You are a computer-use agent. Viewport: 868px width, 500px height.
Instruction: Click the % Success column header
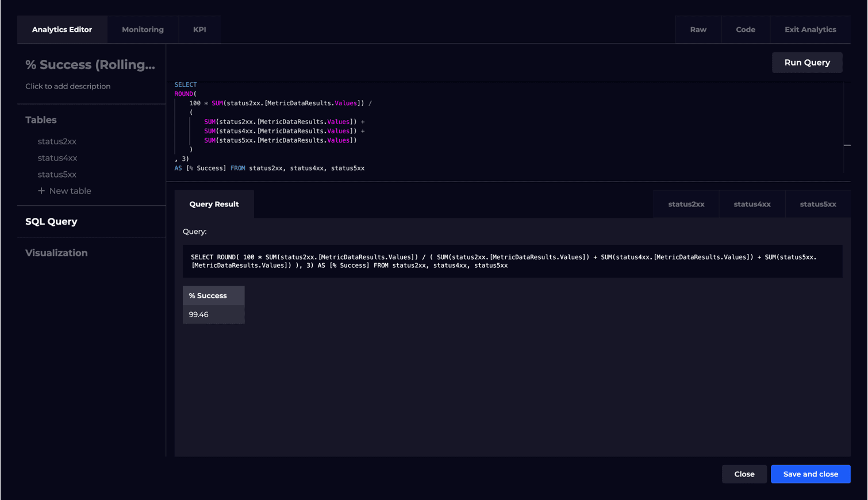click(x=214, y=295)
